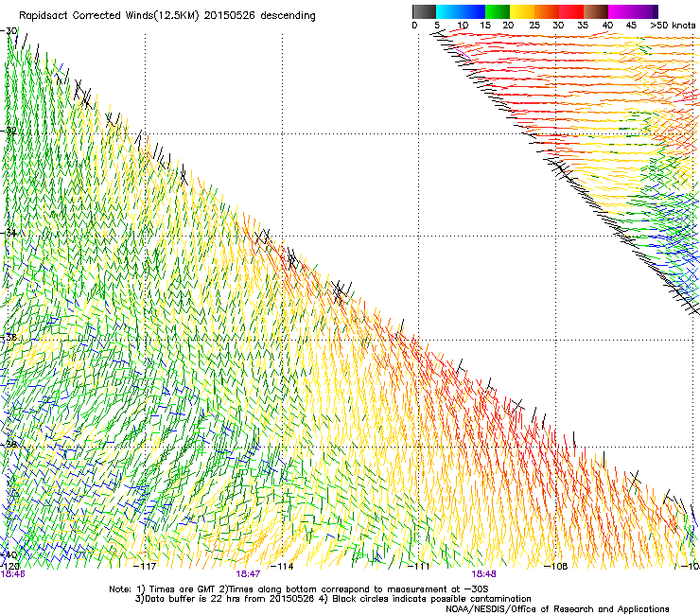
Task: Click the '40' label under the legend
Action: (x=607, y=26)
